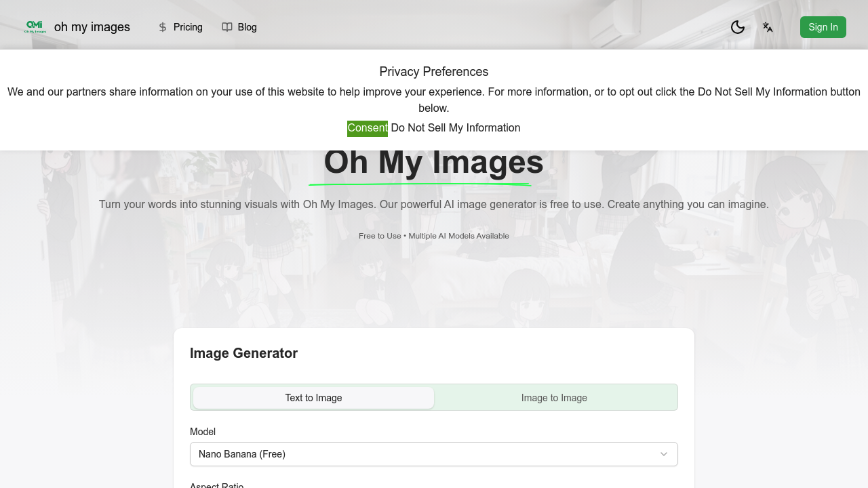The height and width of the screenshot is (488, 868).
Task: Switch to the Image to Image tab
Action: click(x=554, y=398)
